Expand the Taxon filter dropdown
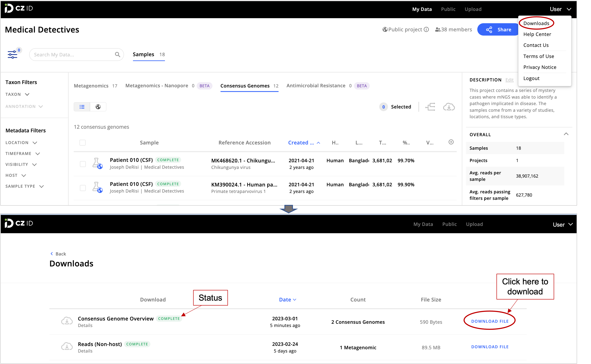The image size is (591, 364). click(17, 94)
